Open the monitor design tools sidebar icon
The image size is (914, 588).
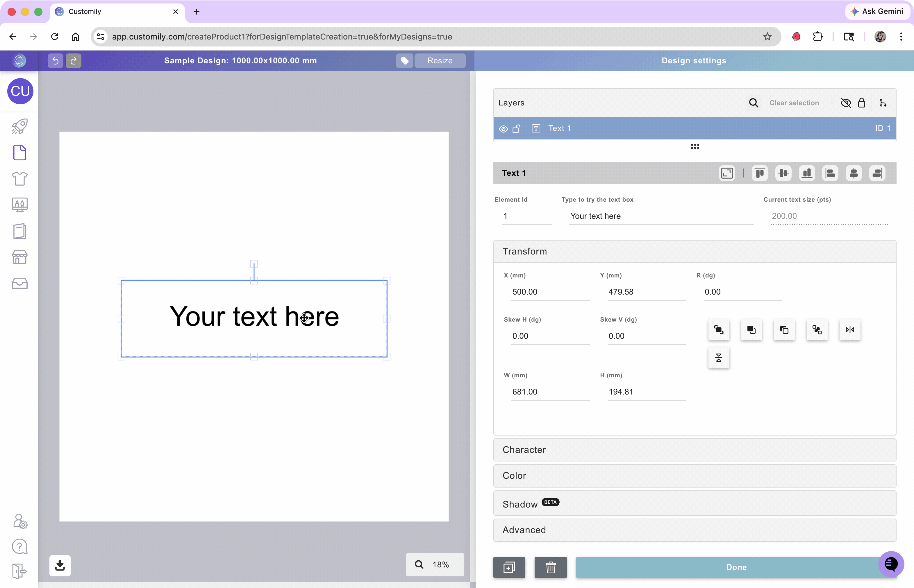tap(19, 205)
